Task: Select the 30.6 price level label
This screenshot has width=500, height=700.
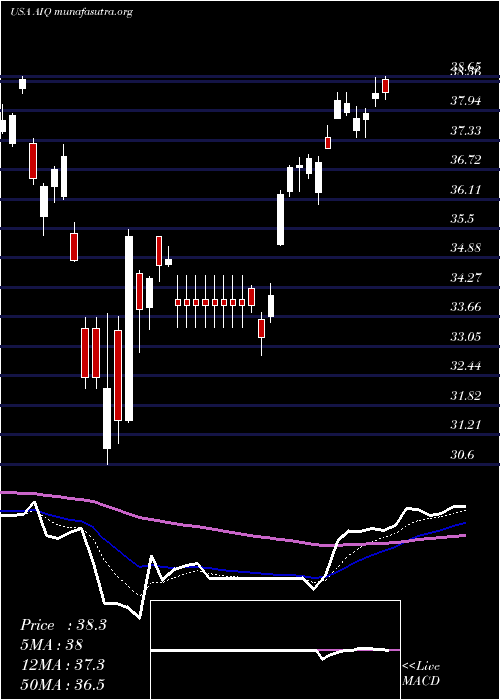Action: pyautogui.click(x=462, y=455)
